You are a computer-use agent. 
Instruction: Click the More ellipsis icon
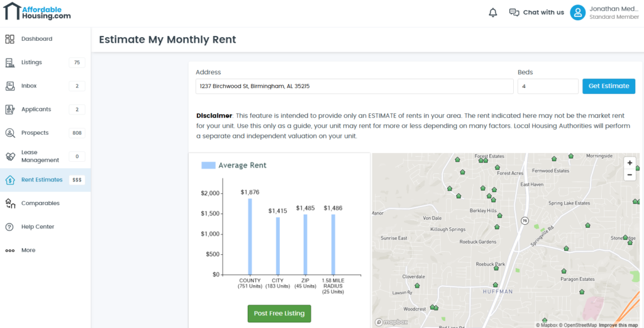[10, 251]
